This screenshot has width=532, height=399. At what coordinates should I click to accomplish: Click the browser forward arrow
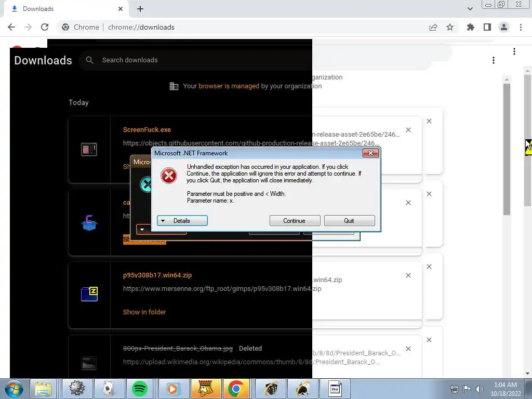[x=28, y=27]
